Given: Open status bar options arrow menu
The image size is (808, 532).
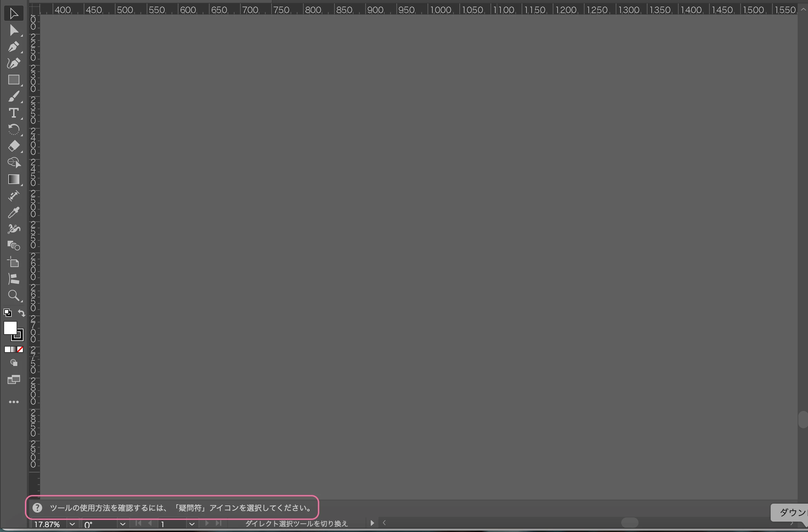Looking at the screenshot, I should [x=372, y=523].
